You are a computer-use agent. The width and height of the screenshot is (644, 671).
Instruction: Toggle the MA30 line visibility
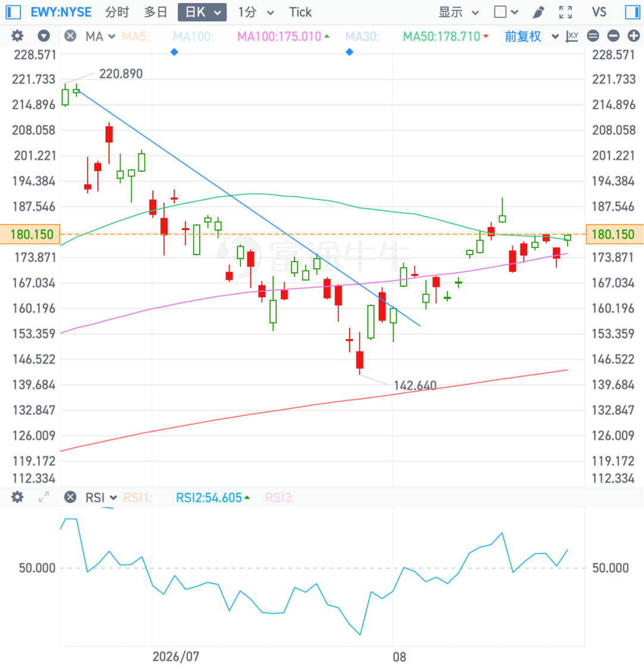tap(363, 36)
